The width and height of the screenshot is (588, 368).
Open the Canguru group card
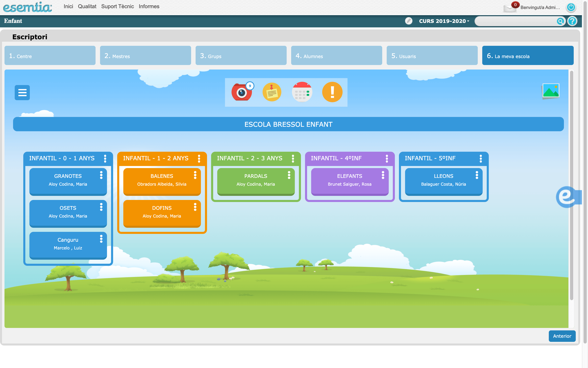[x=68, y=245]
